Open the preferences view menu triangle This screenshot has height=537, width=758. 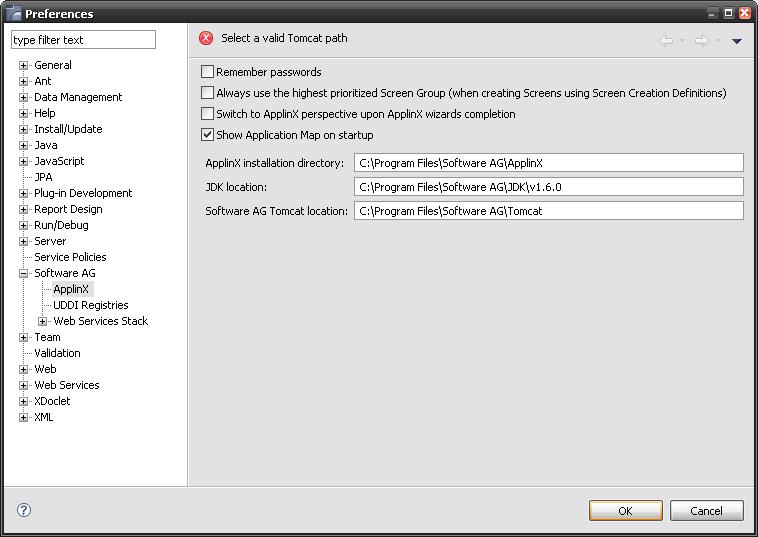[x=737, y=42]
